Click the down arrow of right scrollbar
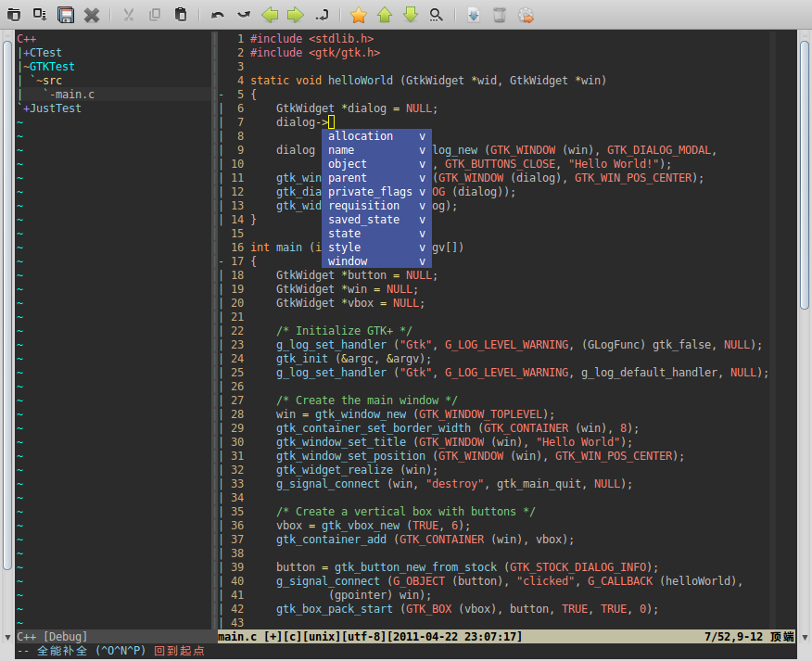This screenshot has height=661, width=812. [x=805, y=637]
